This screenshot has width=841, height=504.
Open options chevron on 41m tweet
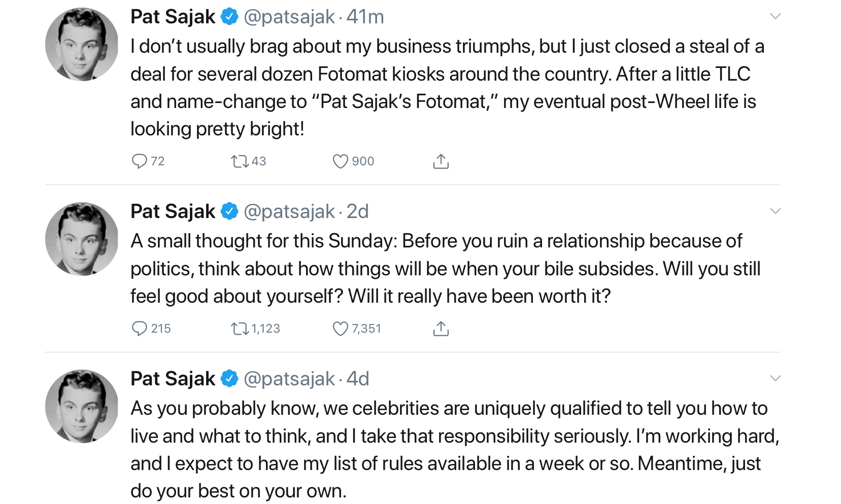pos(775,16)
